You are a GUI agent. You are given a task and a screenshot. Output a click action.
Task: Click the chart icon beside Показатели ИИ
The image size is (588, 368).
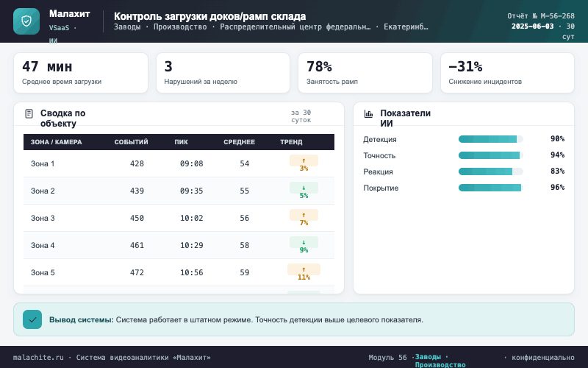click(369, 113)
